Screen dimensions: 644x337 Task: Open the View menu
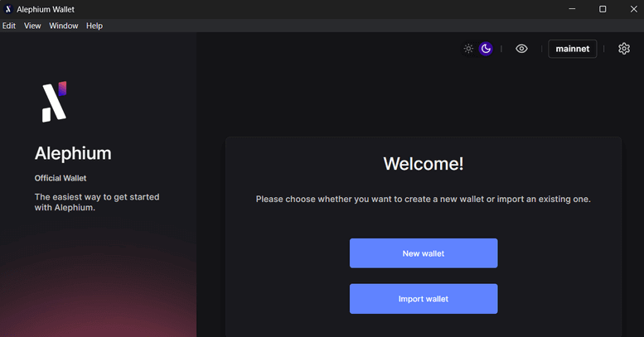coord(32,26)
